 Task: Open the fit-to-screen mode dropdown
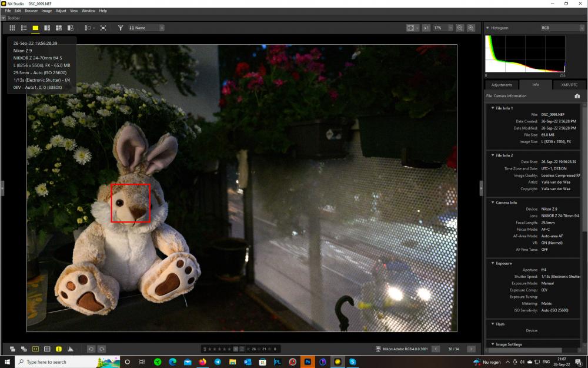pyautogui.click(x=413, y=28)
